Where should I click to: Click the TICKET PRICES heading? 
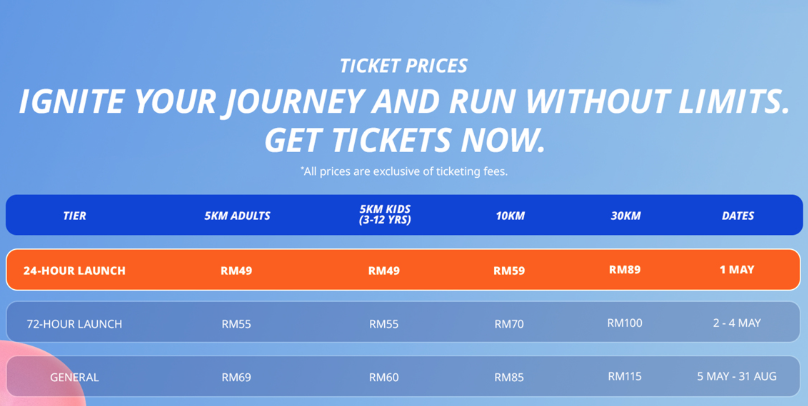403,66
